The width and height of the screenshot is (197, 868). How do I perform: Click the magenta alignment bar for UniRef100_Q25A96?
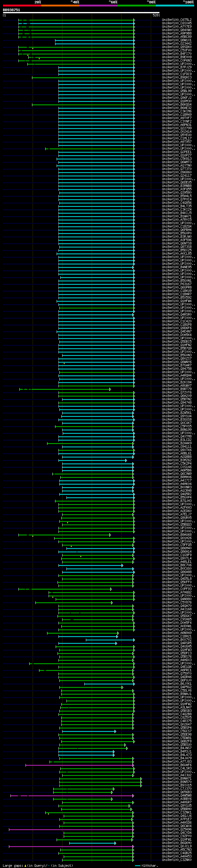point(71,830)
